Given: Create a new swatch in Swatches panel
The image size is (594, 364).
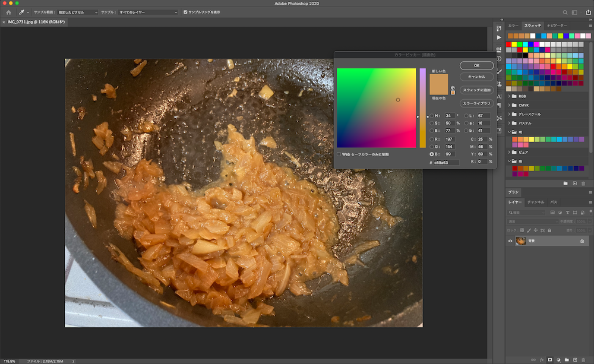Looking at the screenshot, I should (x=574, y=183).
